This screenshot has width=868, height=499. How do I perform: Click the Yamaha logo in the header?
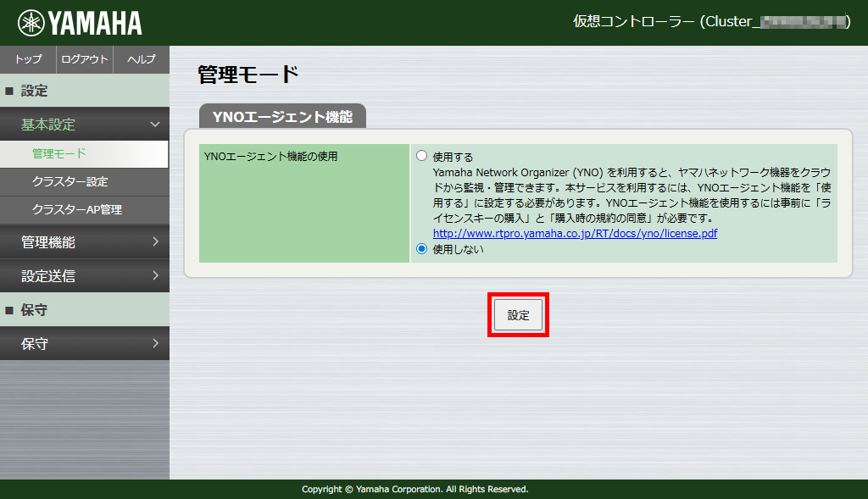coord(80,23)
